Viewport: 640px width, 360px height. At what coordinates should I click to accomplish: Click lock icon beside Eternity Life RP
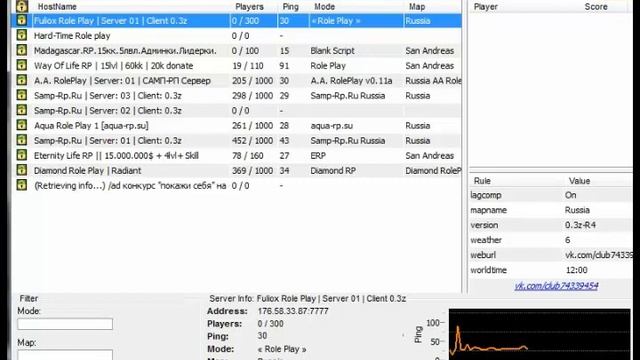22,156
